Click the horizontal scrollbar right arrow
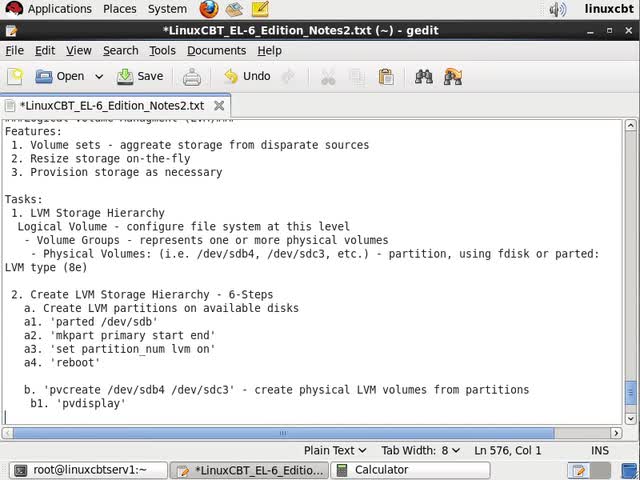 coord(616,433)
